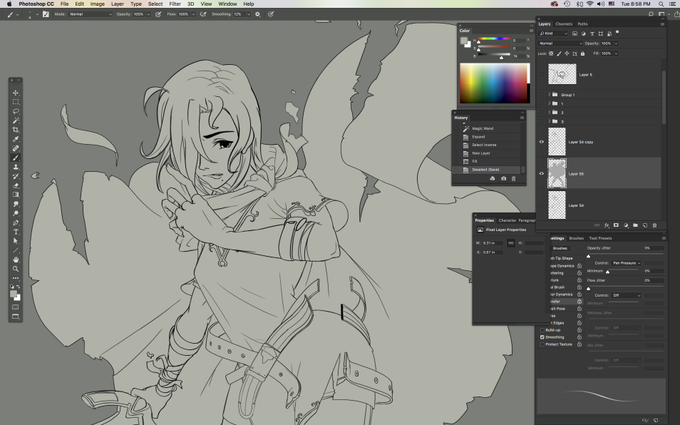This screenshot has height=425, width=680.
Task: Select the Eraser tool
Action: tap(16, 186)
